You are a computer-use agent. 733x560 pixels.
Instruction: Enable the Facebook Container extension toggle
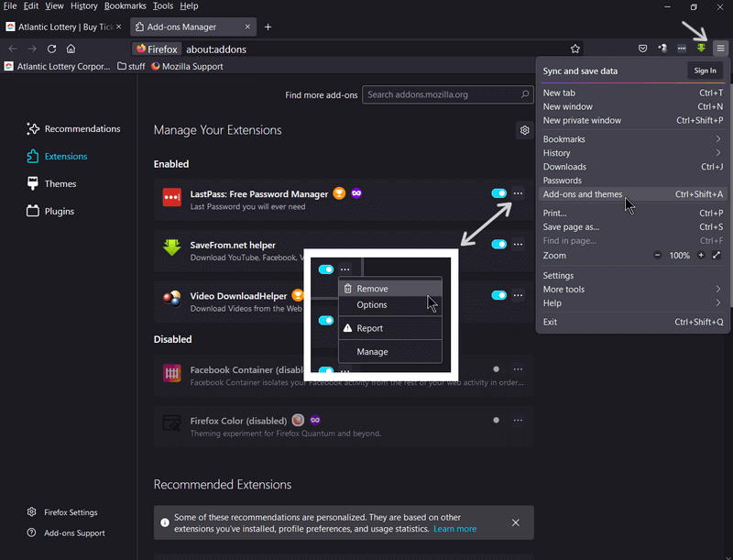tap(496, 369)
